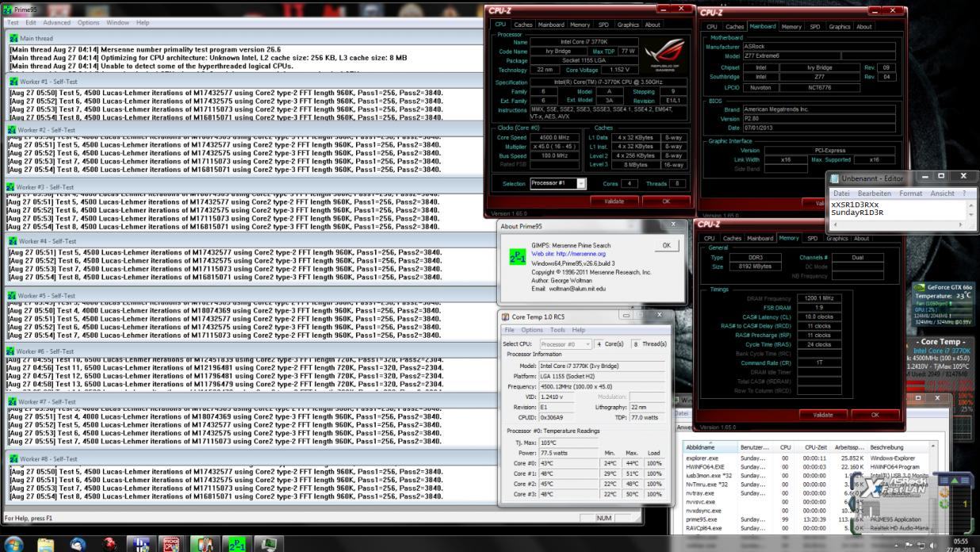Click Validate in CPU-Z memory timings window

click(823, 415)
